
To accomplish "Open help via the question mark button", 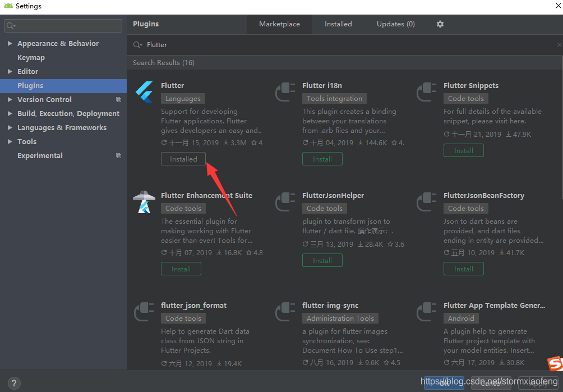I will point(13,383).
